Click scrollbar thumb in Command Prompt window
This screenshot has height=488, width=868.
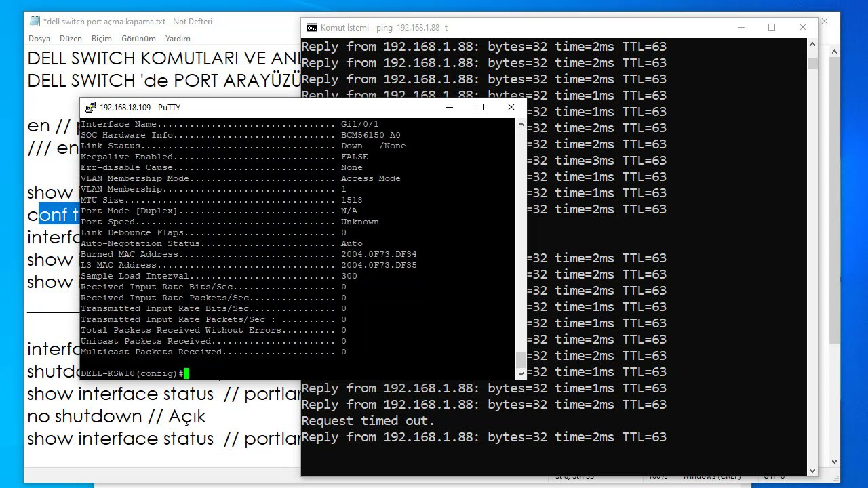click(812, 63)
